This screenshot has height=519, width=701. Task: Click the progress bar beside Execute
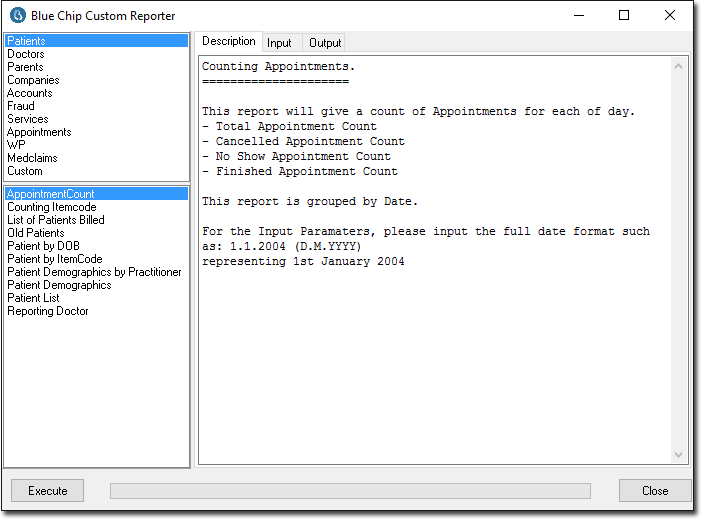350,491
